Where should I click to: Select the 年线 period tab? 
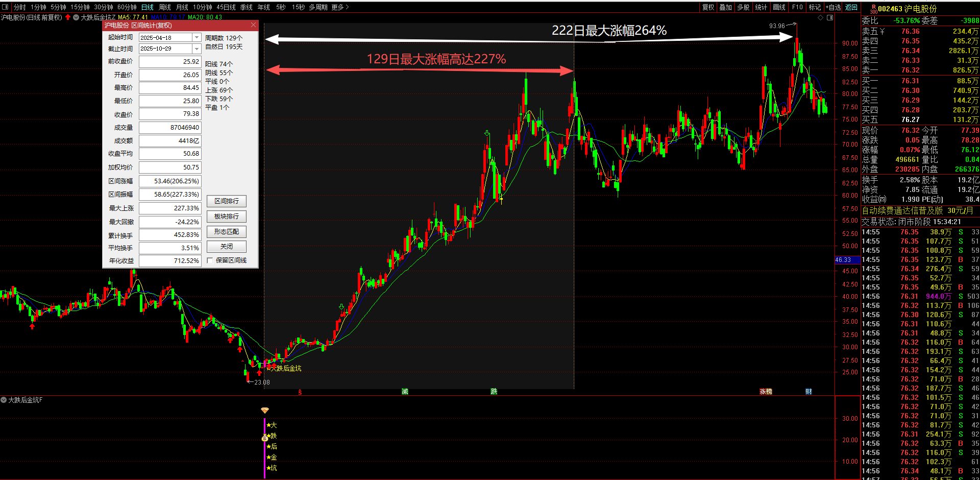click(x=264, y=7)
